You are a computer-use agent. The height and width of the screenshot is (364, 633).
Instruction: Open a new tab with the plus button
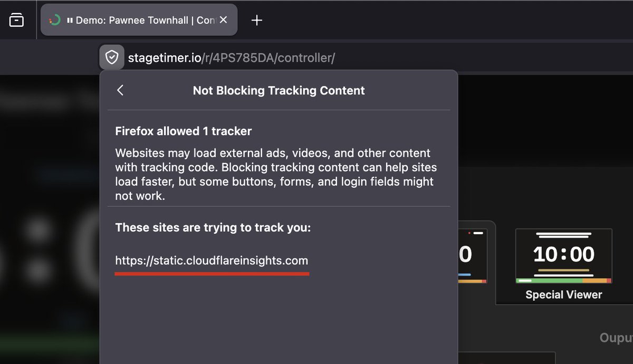(x=256, y=21)
